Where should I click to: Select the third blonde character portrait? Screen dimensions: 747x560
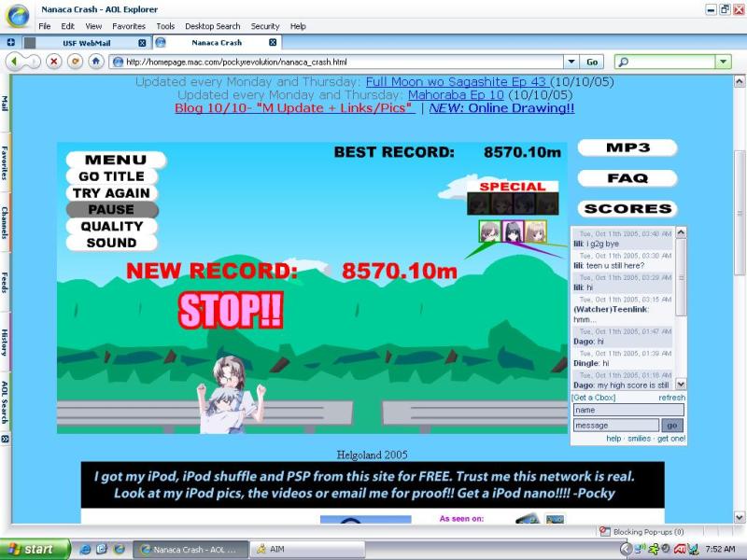click(535, 231)
